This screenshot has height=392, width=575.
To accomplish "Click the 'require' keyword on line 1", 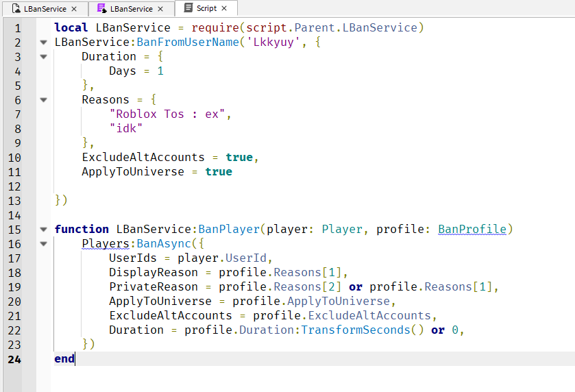I will (215, 27).
